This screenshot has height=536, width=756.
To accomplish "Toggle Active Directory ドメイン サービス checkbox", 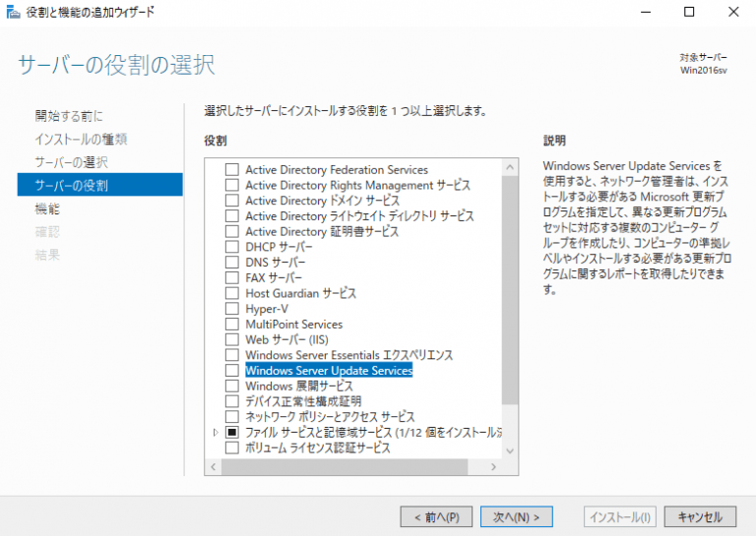I will pos(232,201).
